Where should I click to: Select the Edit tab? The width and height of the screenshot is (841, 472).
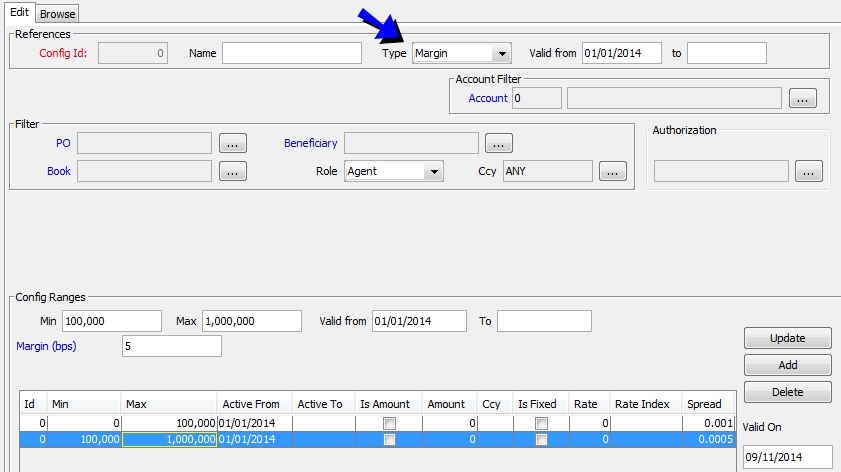[x=19, y=12]
